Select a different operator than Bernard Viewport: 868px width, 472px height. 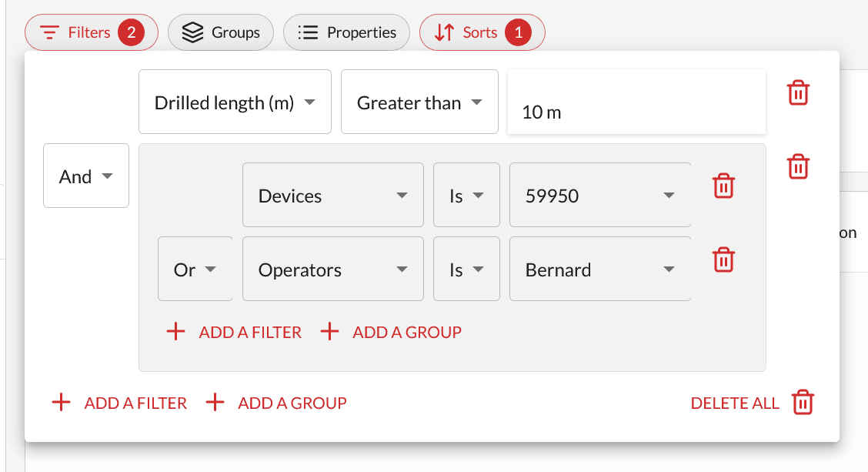[599, 269]
